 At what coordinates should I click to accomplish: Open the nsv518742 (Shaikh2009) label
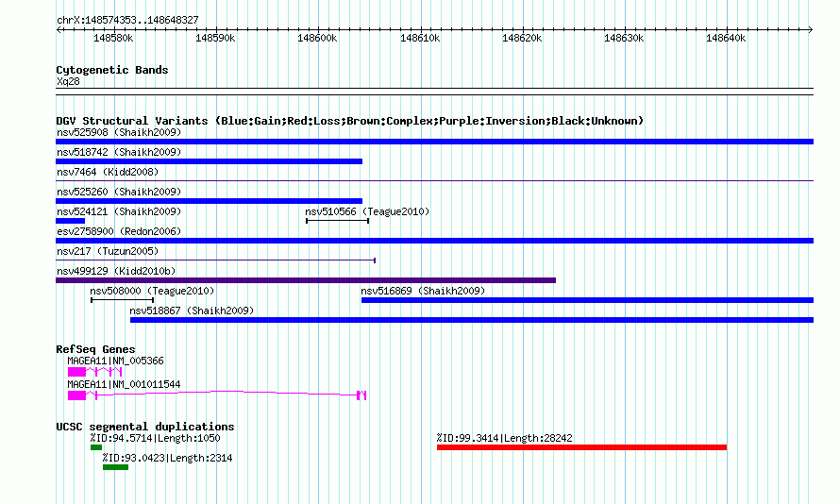point(119,152)
